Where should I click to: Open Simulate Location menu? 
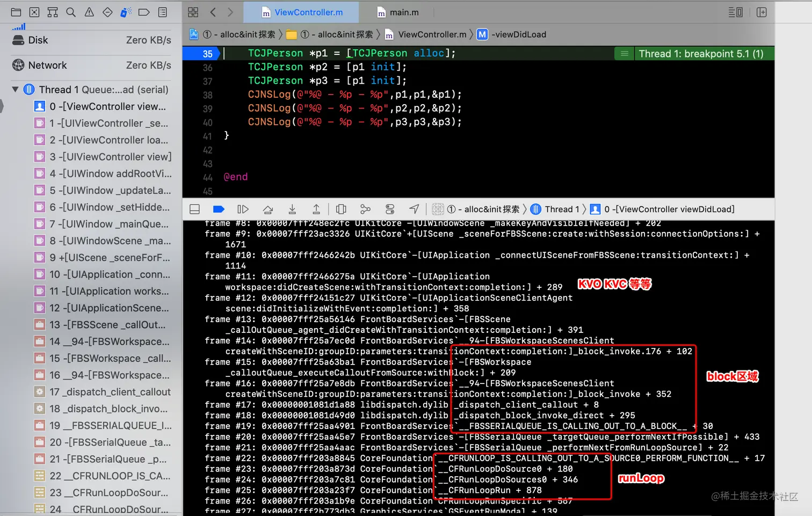[x=414, y=209]
